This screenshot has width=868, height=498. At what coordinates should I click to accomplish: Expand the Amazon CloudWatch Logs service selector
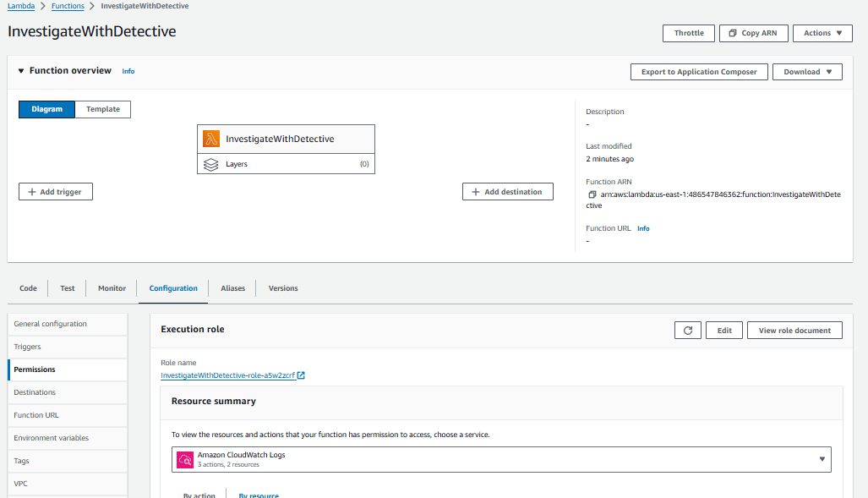[501, 459]
